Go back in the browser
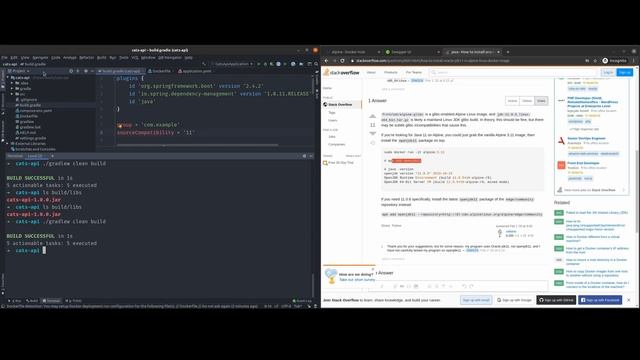 (x=326, y=61)
